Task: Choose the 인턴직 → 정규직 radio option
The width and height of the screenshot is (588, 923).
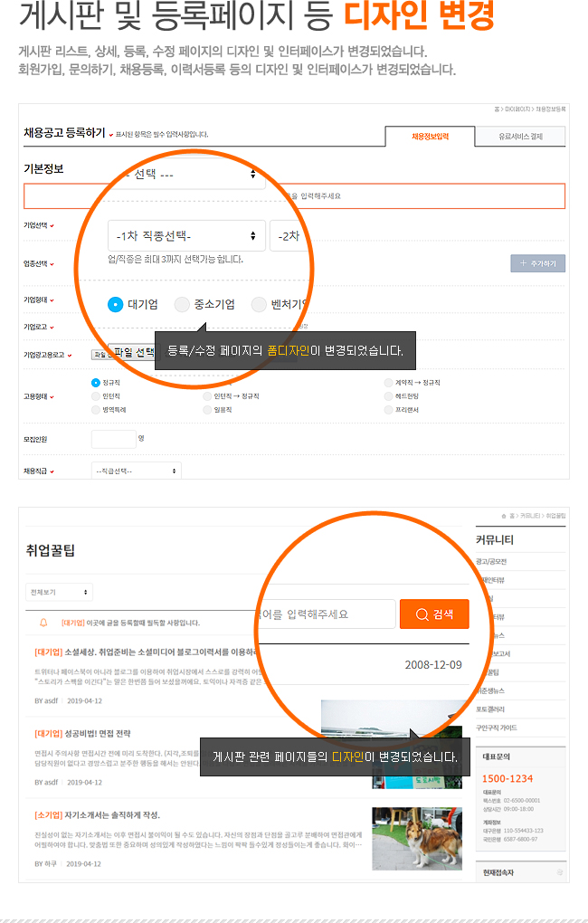Action: pyautogui.click(x=207, y=396)
